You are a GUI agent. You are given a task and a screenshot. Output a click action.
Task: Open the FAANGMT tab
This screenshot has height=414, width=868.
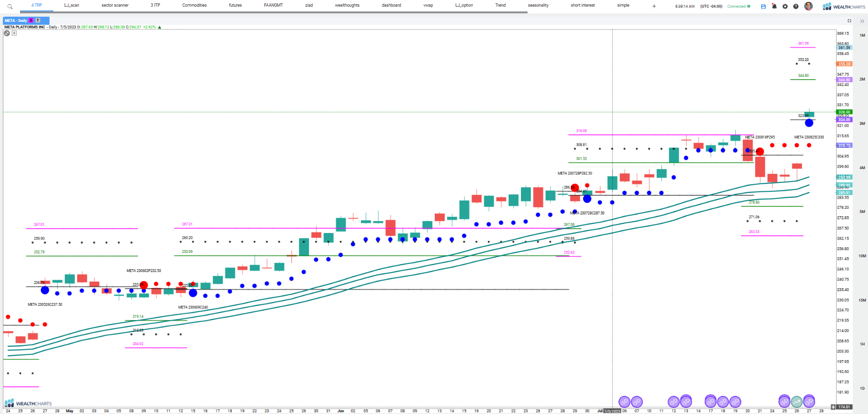(x=273, y=5)
